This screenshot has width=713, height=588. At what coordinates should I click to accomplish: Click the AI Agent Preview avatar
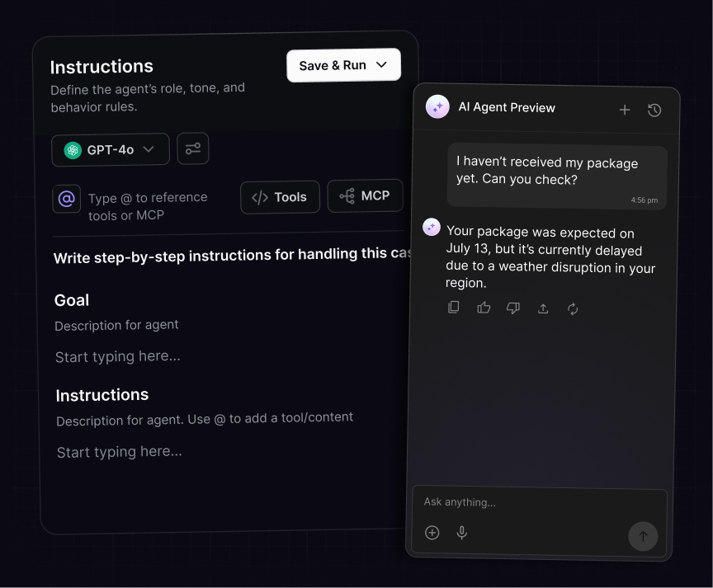click(x=437, y=107)
